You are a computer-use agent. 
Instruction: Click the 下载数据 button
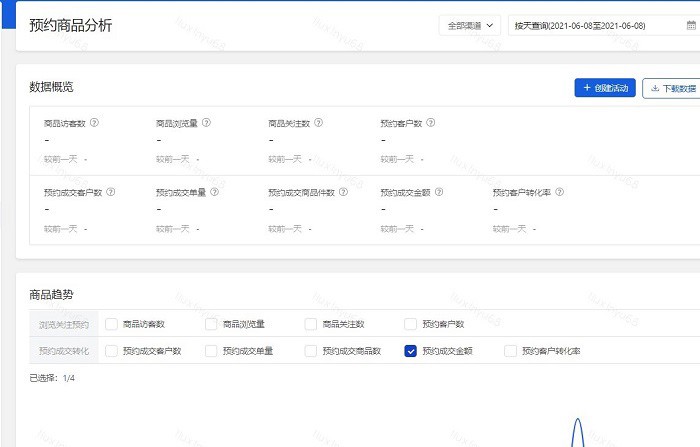673,88
